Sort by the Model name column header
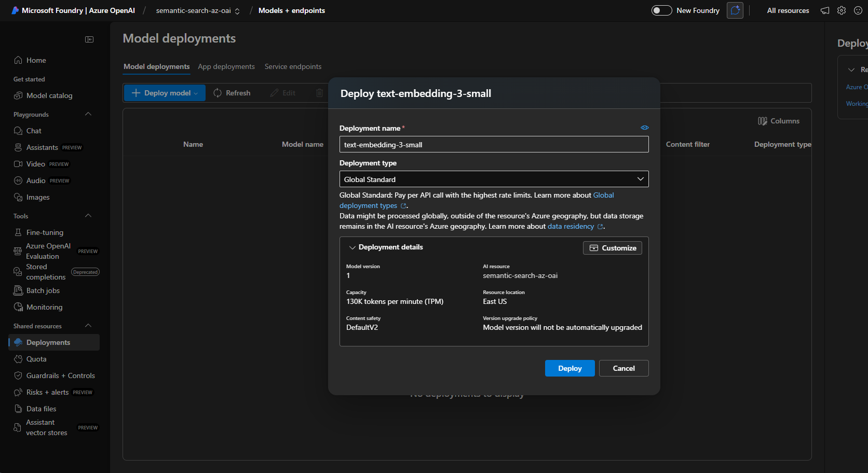This screenshot has width=868, height=473. tap(303, 144)
